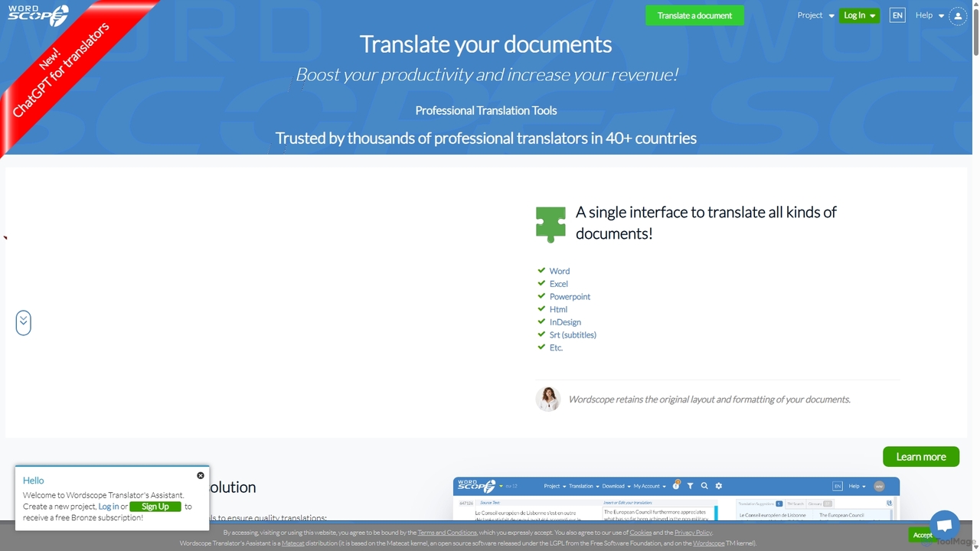
Task: Open the Project dropdown menu
Action: (815, 15)
